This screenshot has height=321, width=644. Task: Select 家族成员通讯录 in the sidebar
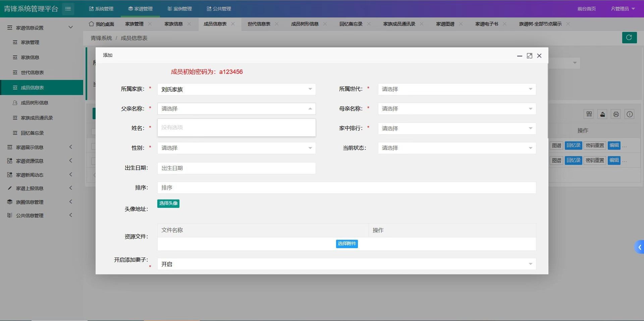(x=37, y=118)
